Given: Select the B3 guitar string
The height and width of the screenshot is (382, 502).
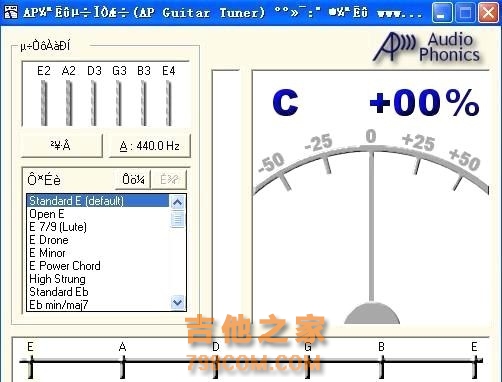Looking at the screenshot, I should tap(144, 103).
